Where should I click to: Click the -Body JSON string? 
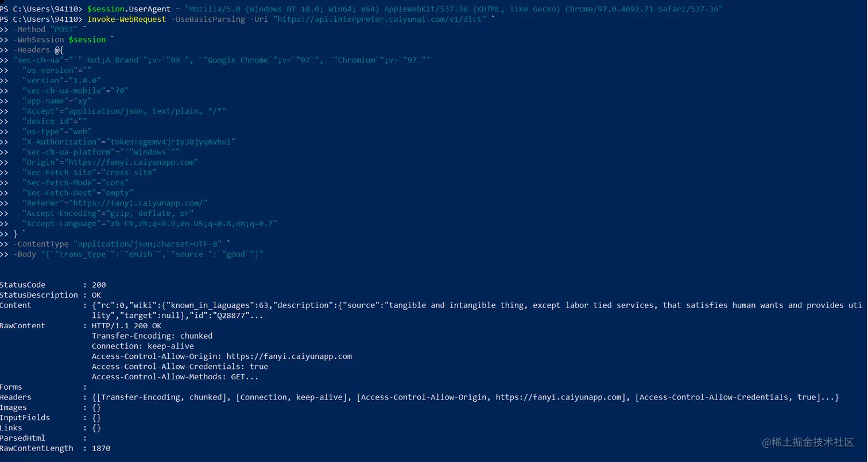tap(152, 254)
